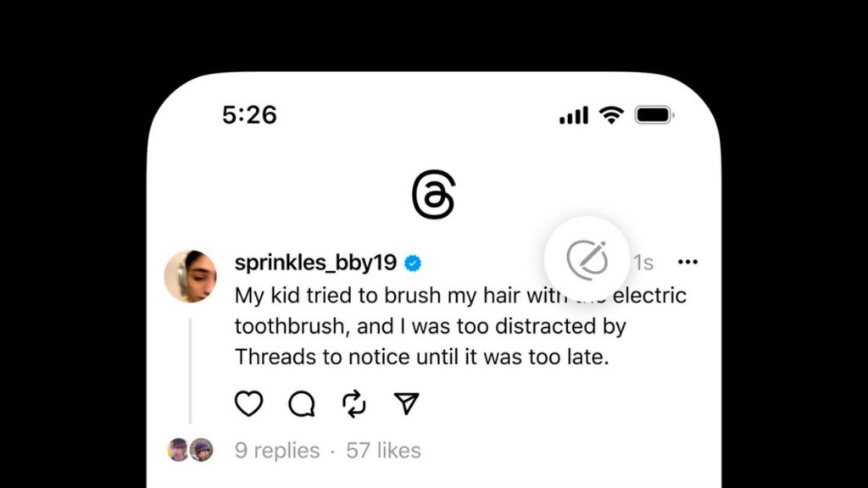Click the blue verified badge next to the username

coord(413,263)
